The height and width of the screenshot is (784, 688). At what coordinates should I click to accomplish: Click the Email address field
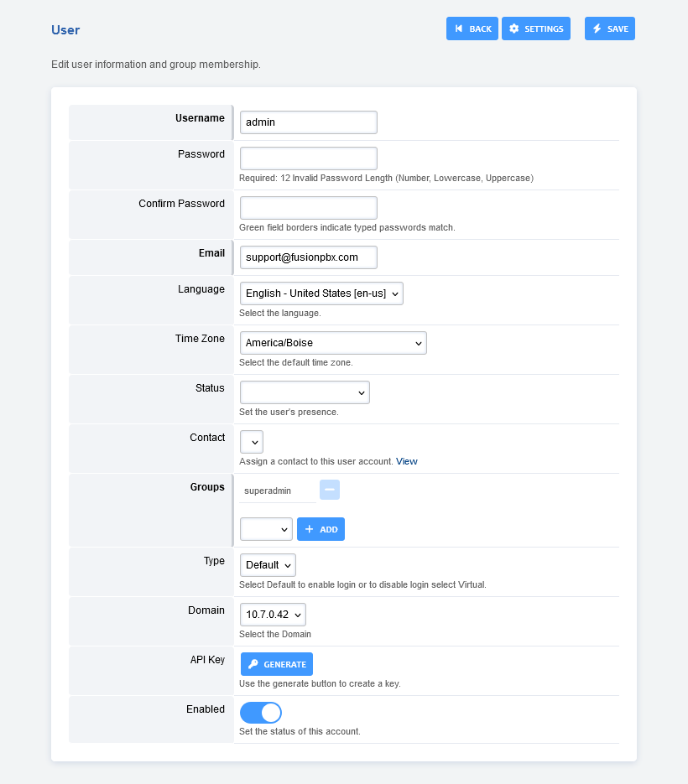pyautogui.click(x=309, y=257)
